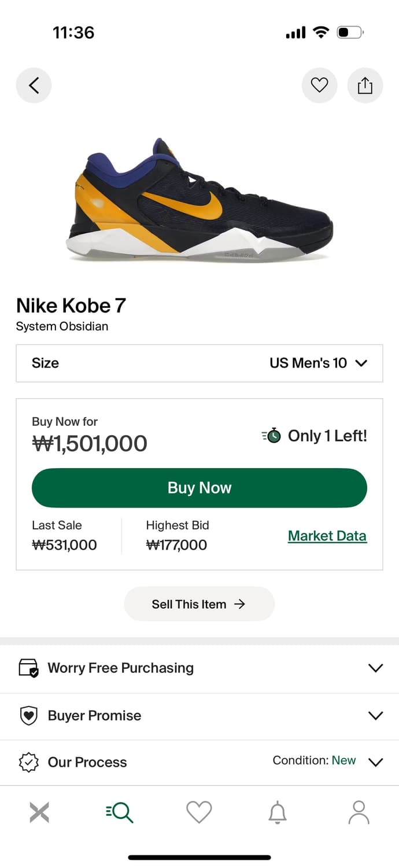This screenshot has height=868, width=399.
Task: Open the search tab in bottom bar
Action: (120, 812)
